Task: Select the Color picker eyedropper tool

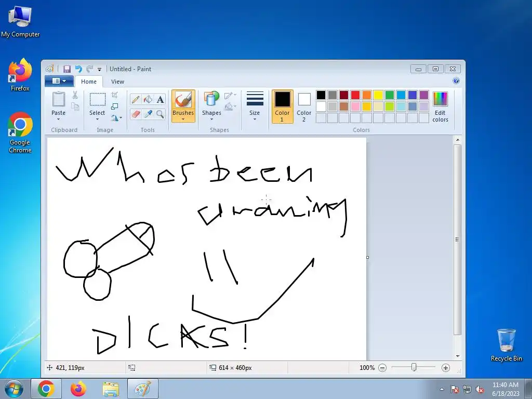Action: [148, 114]
